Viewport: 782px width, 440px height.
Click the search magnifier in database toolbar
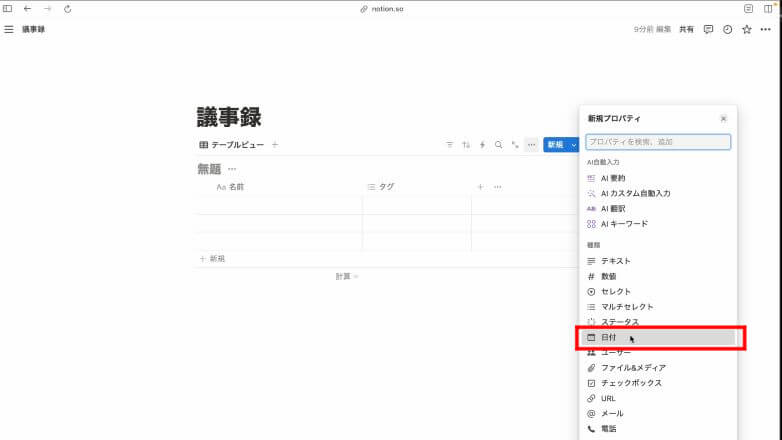point(498,145)
